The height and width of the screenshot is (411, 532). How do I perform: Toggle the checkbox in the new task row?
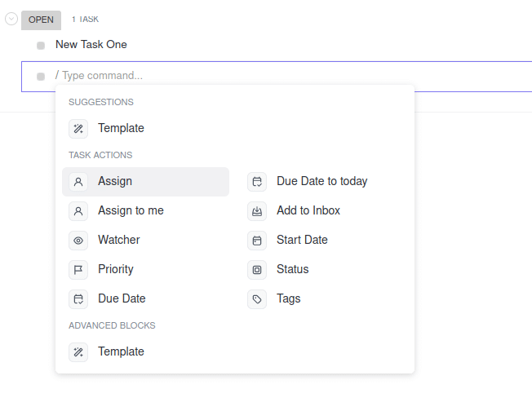41,77
